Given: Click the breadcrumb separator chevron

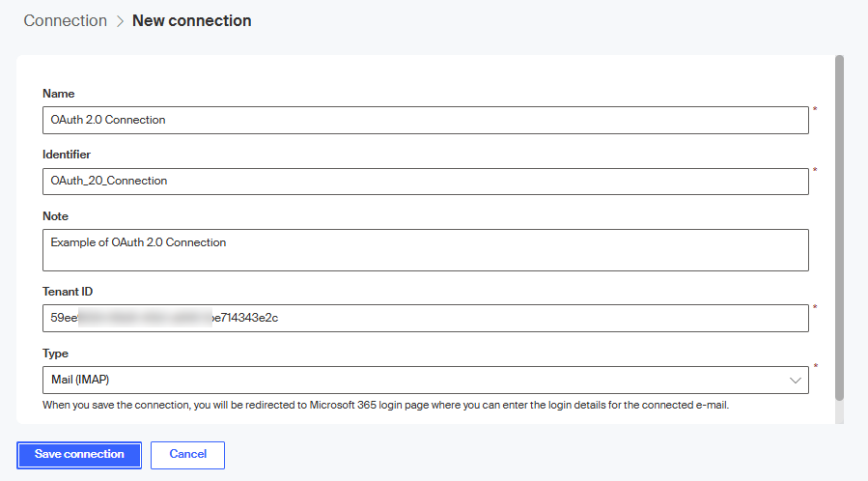Looking at the screenshot, I should click(x=120, y=21).
